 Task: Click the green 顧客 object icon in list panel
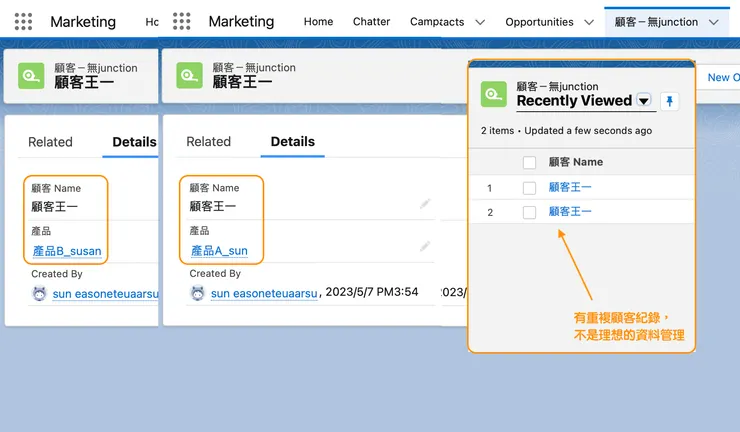[x=493, y=94]
